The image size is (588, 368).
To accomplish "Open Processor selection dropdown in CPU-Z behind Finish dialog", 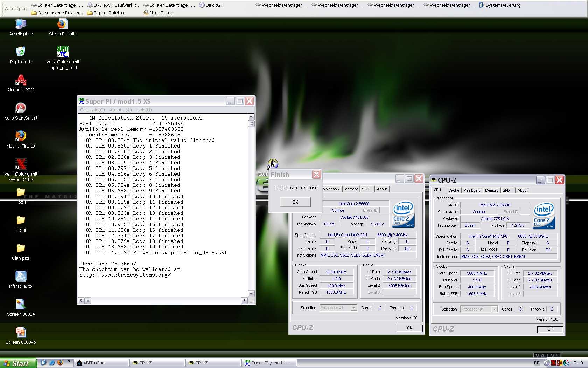I will 353,308.
